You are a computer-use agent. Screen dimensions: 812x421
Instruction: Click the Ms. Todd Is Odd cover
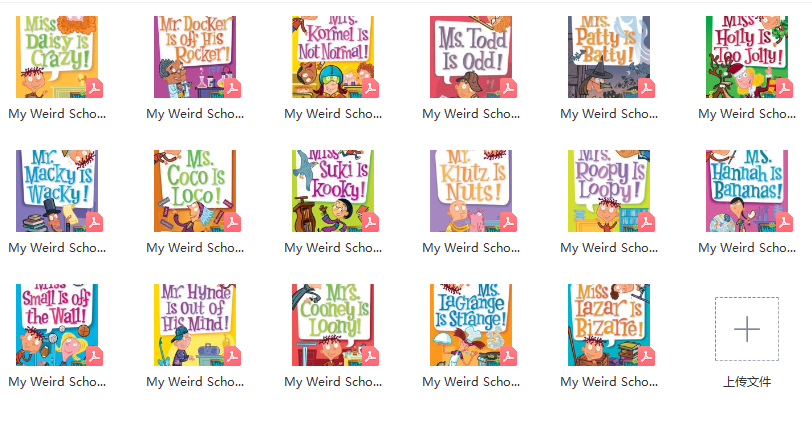click(471, 56)
